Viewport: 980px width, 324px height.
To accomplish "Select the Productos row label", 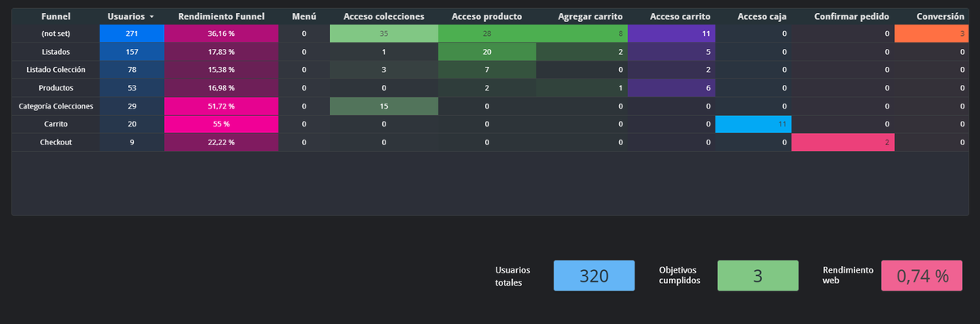I will (x=56, y=87).
